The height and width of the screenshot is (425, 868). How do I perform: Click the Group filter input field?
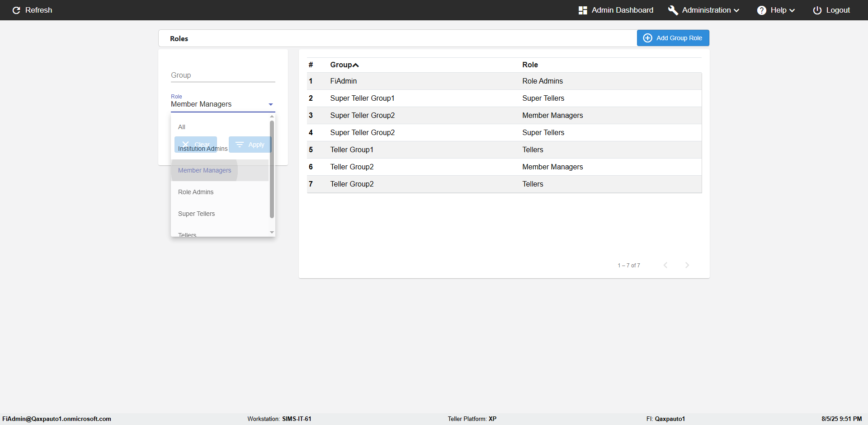click(223, 75)
